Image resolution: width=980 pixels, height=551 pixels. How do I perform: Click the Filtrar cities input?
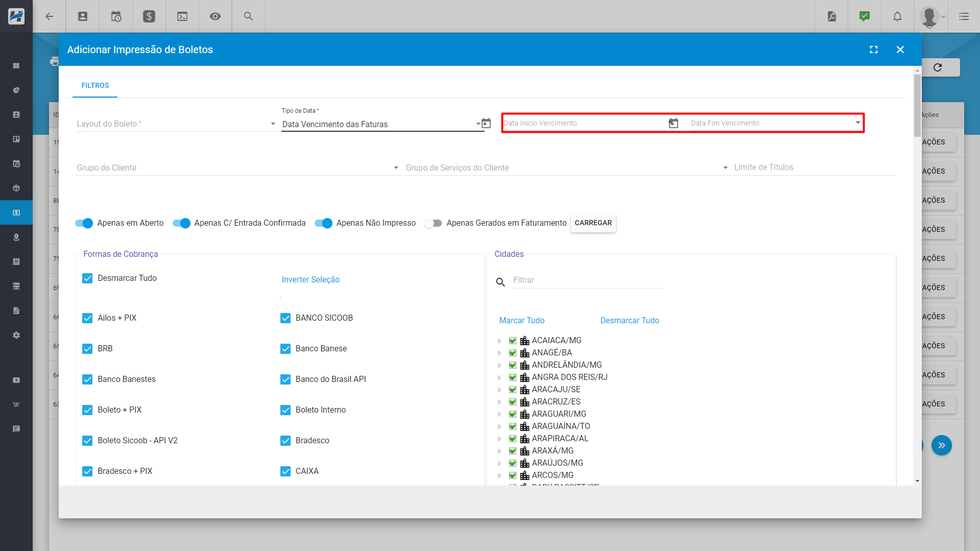[x=587, y=280]
